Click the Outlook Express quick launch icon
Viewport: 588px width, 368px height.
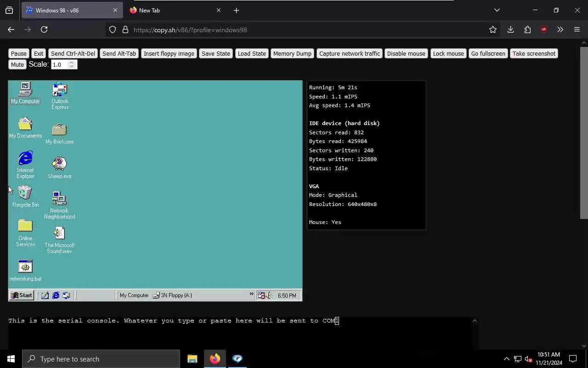point(66,295)
